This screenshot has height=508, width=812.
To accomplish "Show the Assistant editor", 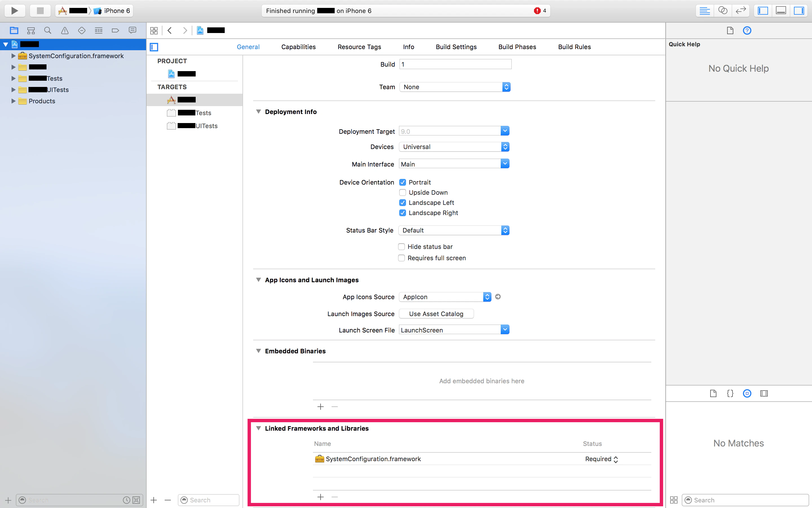I will point(723,11).
